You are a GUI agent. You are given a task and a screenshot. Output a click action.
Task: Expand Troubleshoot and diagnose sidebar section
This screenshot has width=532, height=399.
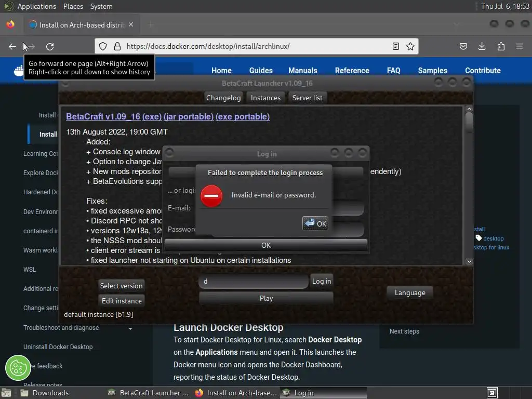coord(130,328)
